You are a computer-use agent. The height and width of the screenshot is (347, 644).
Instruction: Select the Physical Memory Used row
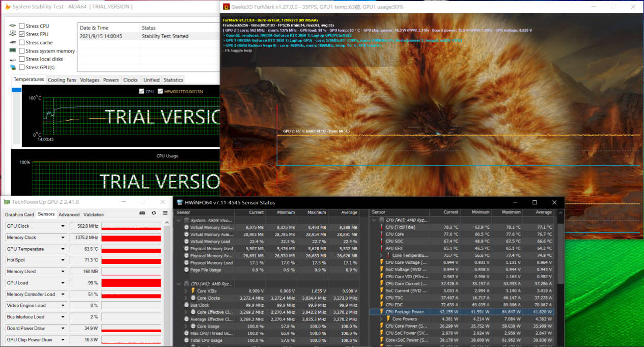coord(267,249)
